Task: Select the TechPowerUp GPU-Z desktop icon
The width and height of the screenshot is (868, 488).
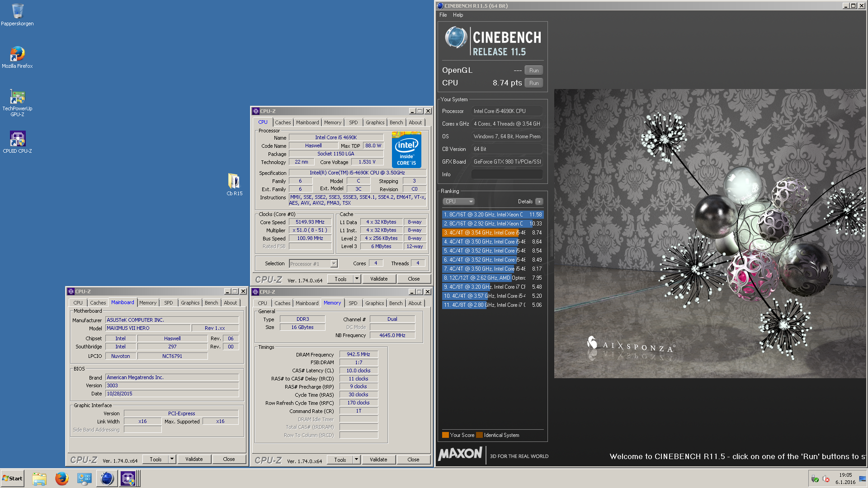Action: coord(17,103)
